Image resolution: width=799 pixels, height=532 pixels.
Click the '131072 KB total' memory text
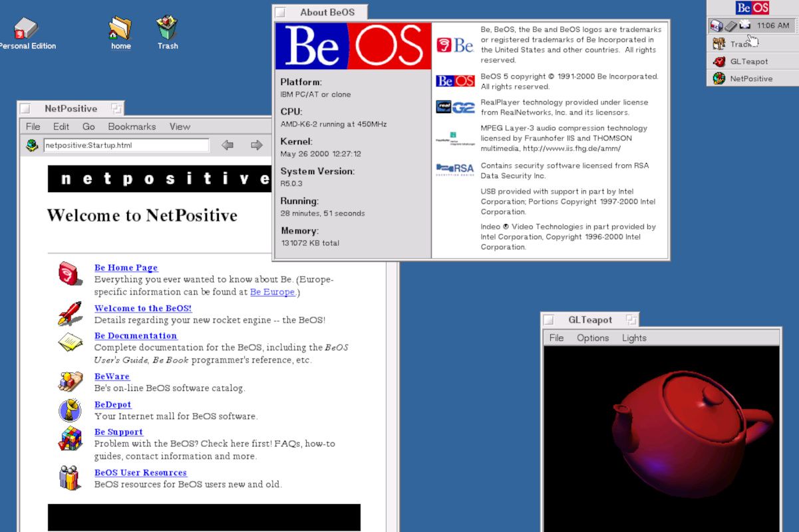310,243
